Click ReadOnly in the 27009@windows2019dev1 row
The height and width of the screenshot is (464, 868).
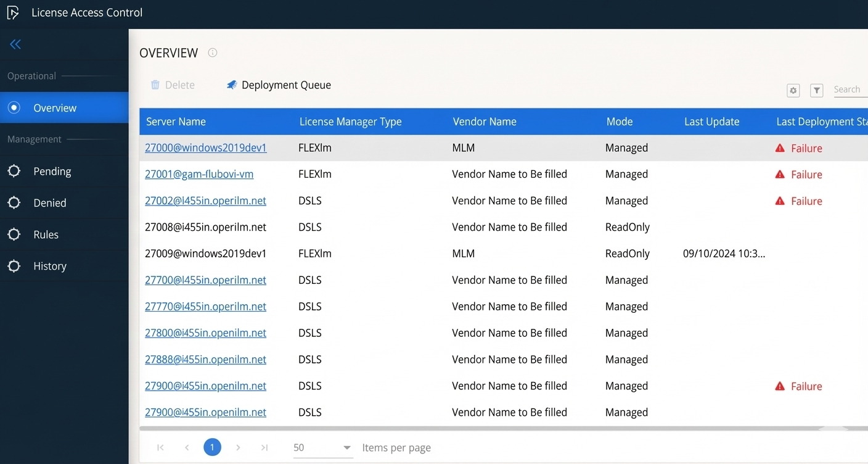628,254
